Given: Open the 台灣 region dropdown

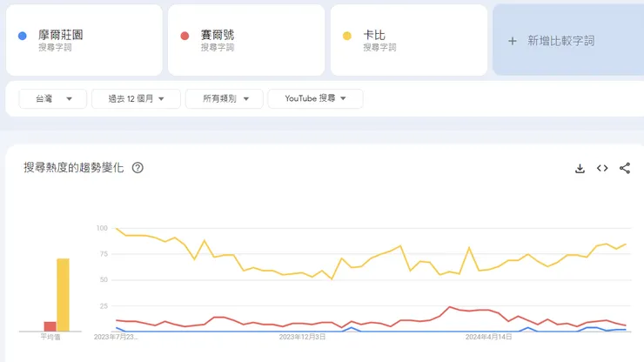Looking at the screenshot, I should point(52,99).
